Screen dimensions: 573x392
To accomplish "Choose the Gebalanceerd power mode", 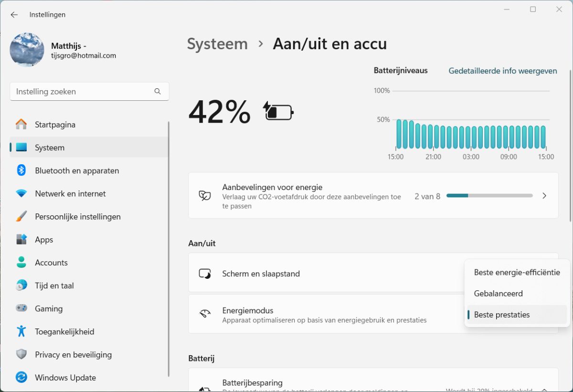I will [x=498, y=294].
